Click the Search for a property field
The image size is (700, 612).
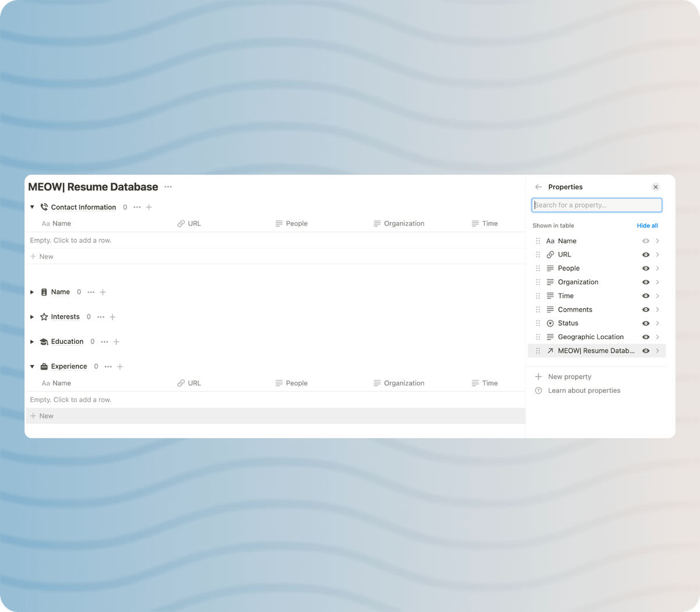pyautogui.click(x=597, y=205)
